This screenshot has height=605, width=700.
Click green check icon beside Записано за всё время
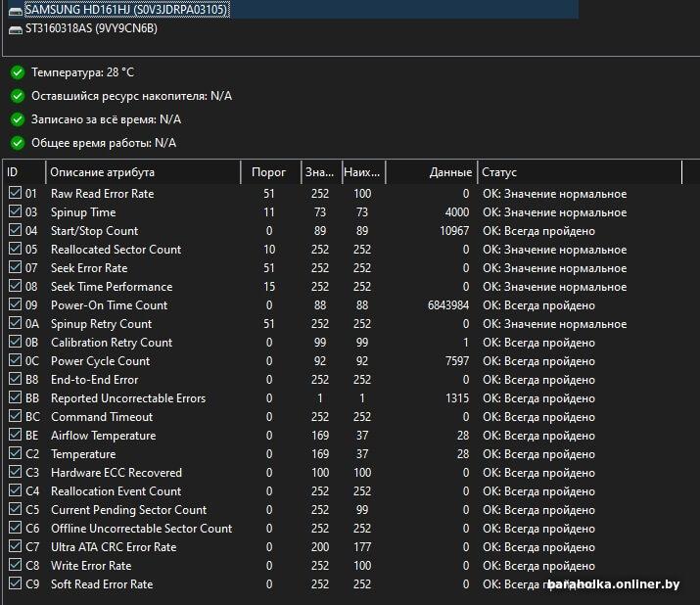[x=18, y=119]
